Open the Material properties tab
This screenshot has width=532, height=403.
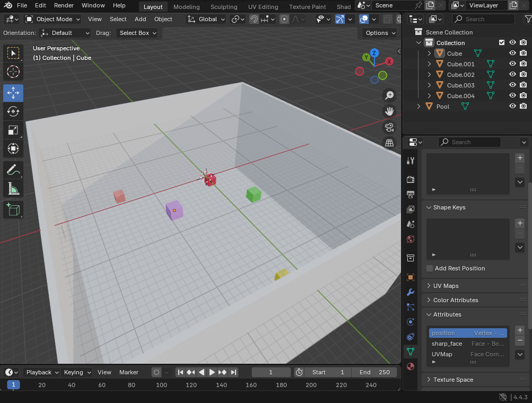tap(410, 366)
